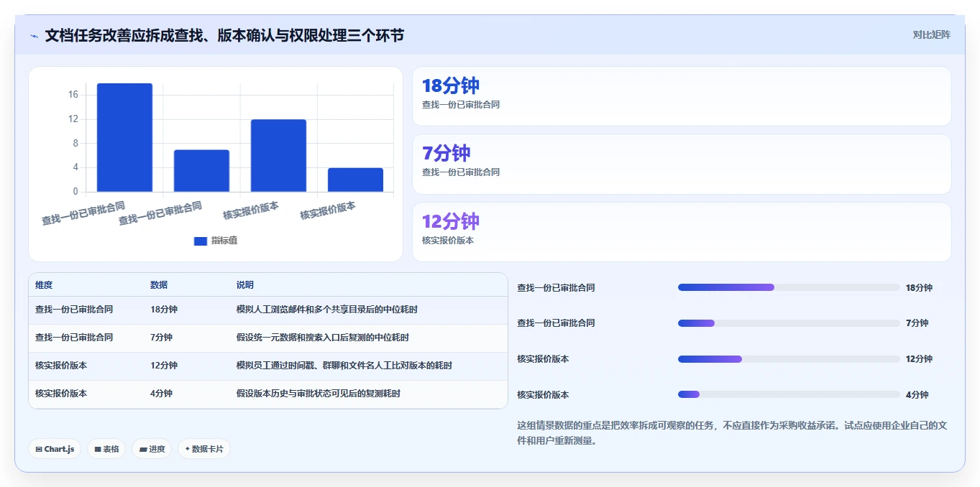Click the progress bar labeled 18分钟
Image resolution: width=980 pixels, height=487 pixels.
click(x=789, y=287)
